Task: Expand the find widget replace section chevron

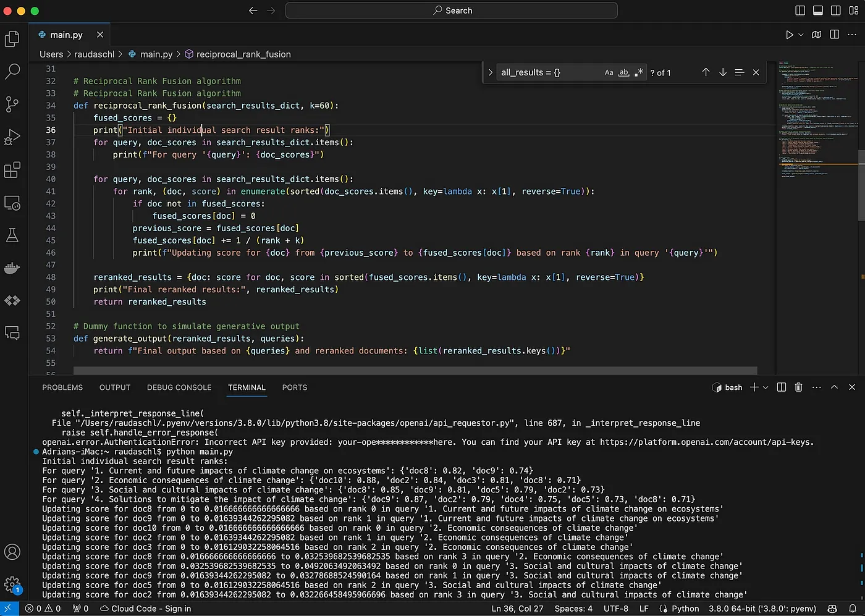Action: click(x=490, y=72)
